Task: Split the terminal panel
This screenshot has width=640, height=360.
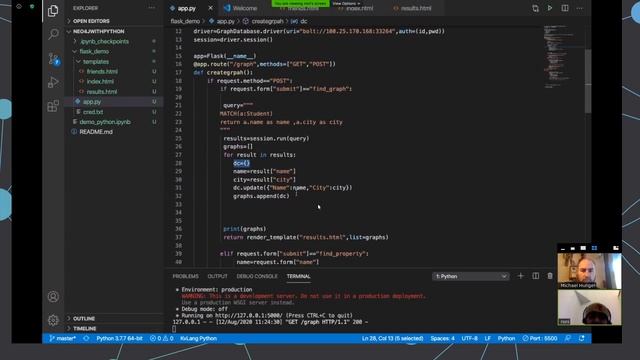Action: pos(536,276)
